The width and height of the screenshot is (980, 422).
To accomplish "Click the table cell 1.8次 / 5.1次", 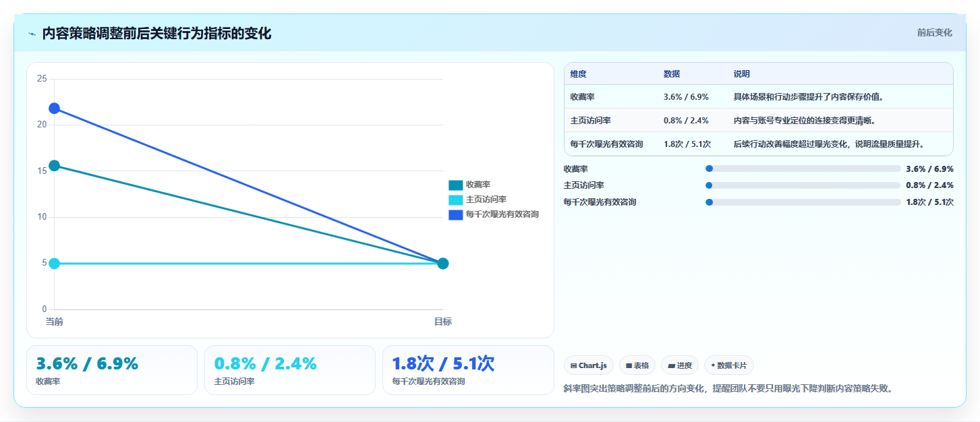I will pyautogui.click(x=687, y=144).
